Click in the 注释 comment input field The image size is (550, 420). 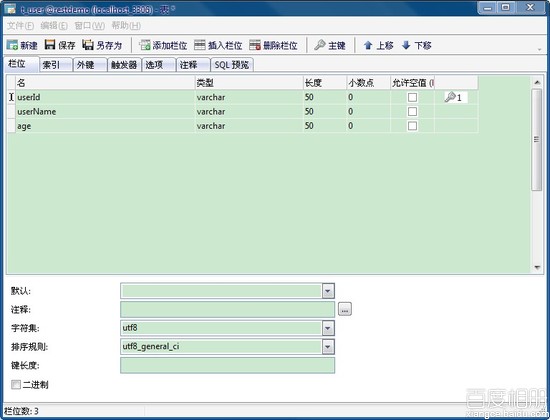(x=227, y=309)
